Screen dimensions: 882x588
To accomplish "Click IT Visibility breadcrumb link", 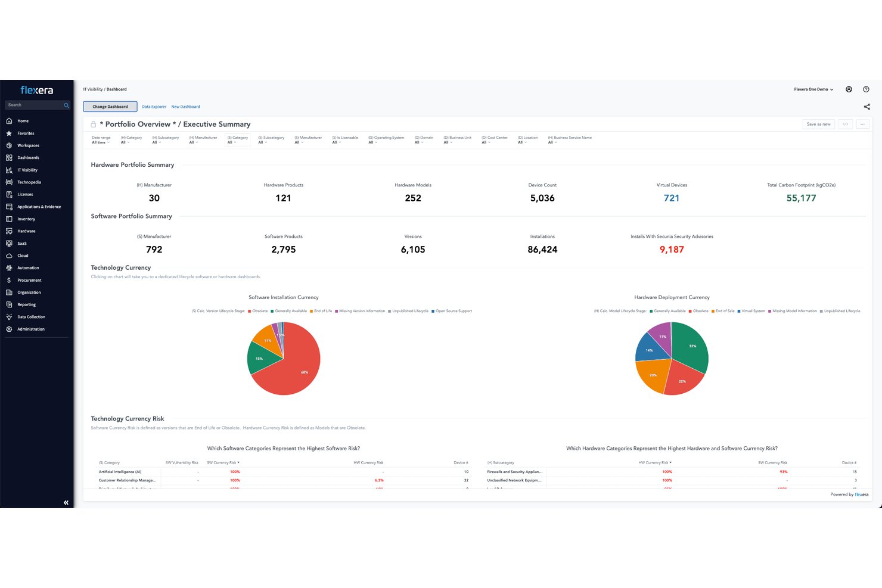I will (93, 89).
